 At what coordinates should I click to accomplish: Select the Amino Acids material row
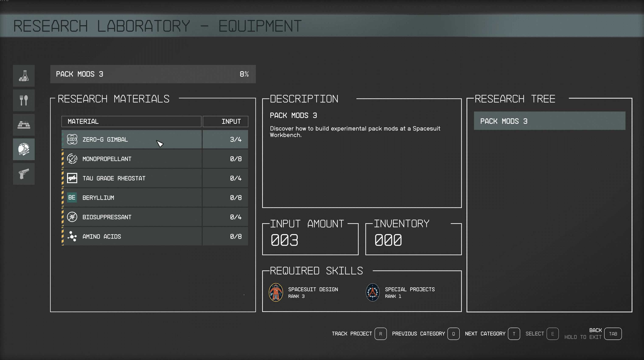131,236
